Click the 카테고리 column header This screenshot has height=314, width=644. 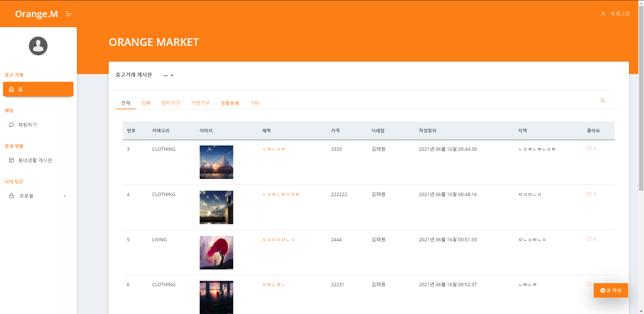point(161,131)
